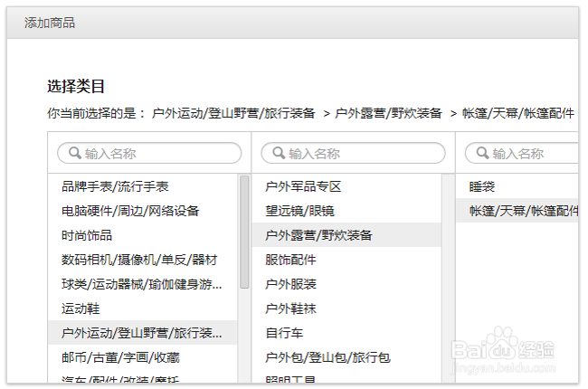
Task: Select category 时尚饰品
Action: pos(143,235)
